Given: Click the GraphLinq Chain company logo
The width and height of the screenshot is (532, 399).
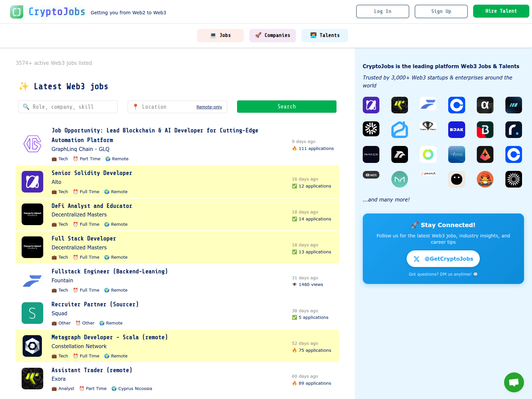Looking at the screenshot, I should (x=32, y=144).
